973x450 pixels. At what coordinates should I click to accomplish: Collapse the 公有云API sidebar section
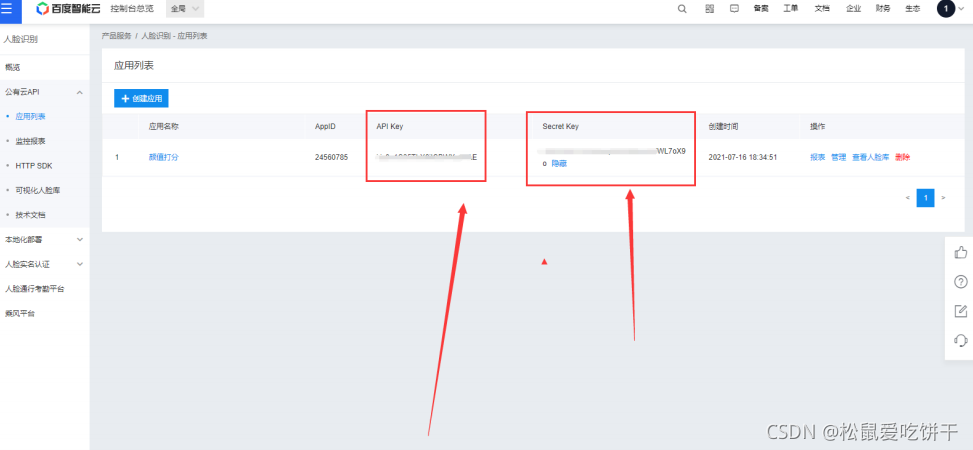tap(79, 92)
